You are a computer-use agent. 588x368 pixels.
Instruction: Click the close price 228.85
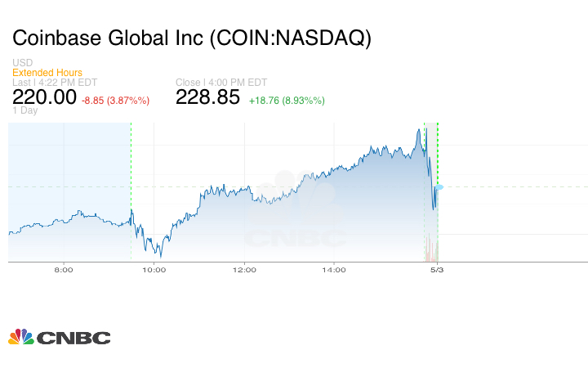point(208,97)
